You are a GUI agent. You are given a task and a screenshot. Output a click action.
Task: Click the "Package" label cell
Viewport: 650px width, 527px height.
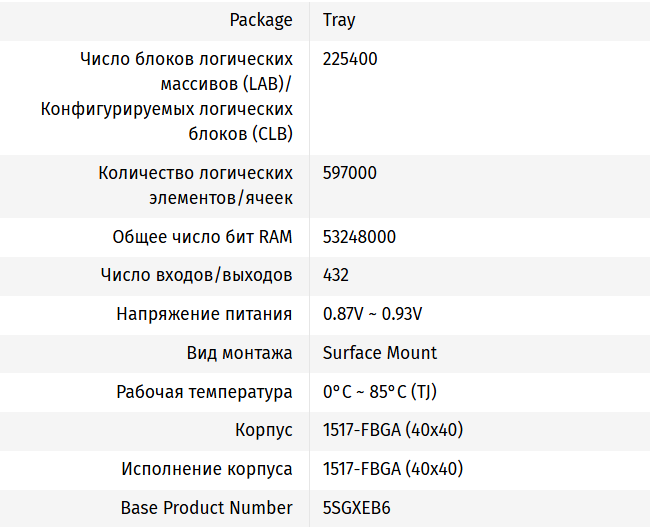tap(261, 20)
